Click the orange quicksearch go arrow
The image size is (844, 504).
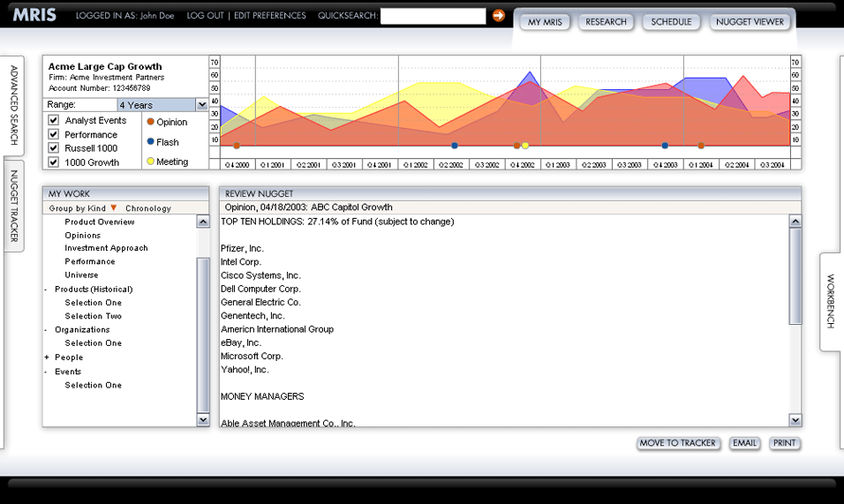pos(499,16)
